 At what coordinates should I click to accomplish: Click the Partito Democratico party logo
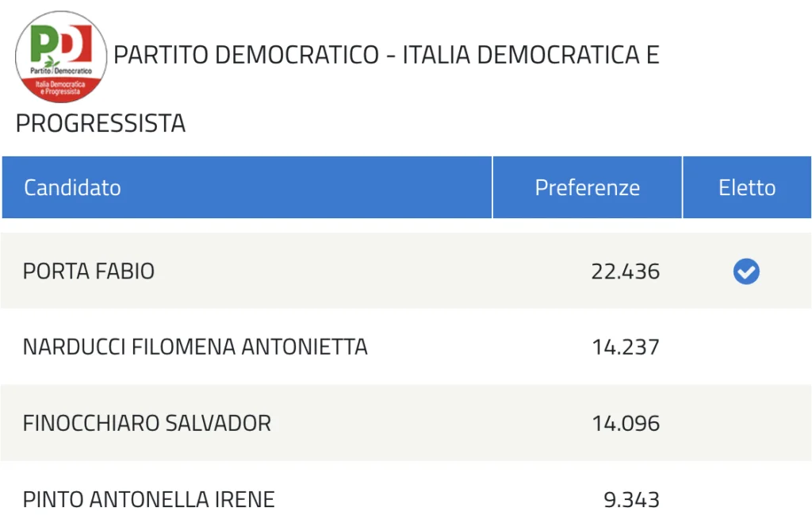tap(61, 56)
